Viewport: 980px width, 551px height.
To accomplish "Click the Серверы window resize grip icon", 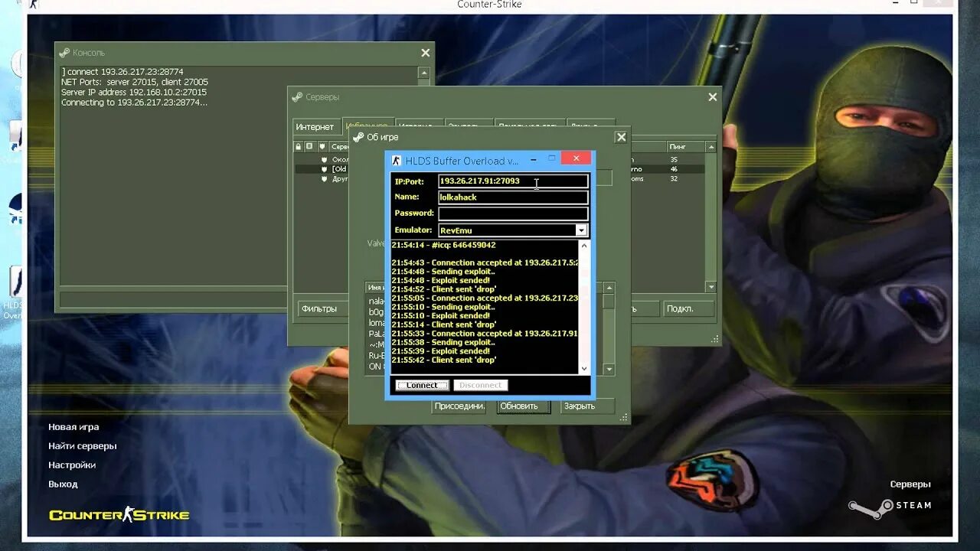I will 715,339.
